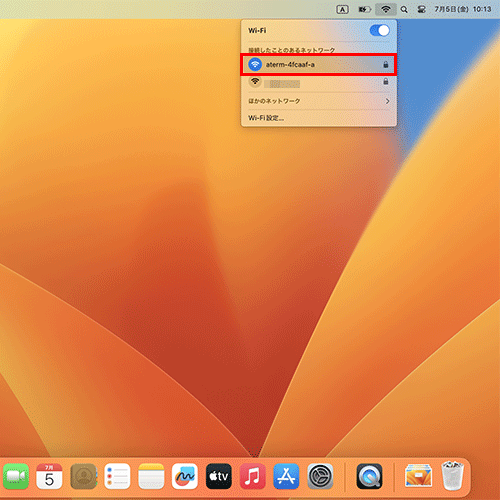The image size is (500, 500).
Task: Open the Downloads stack in Dock
Action: coord(418,476)
